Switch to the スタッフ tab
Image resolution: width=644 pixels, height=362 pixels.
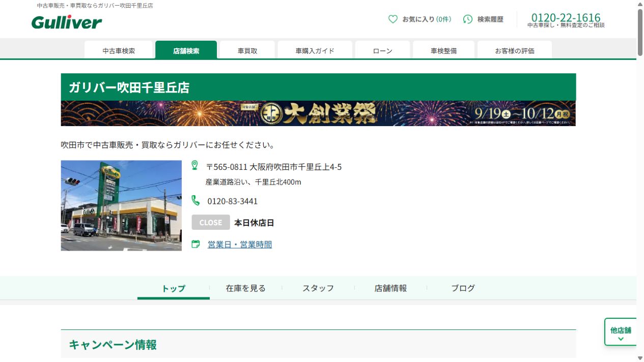pos(318,288)
